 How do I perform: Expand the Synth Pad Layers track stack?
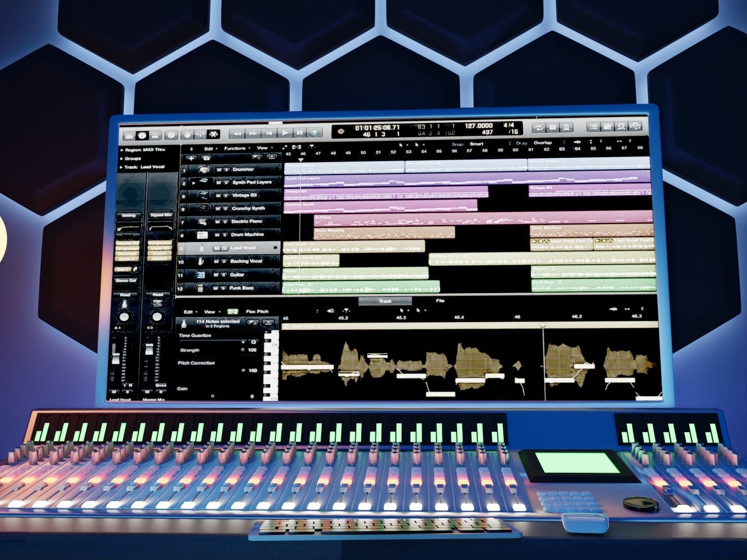click(x=194, y=183)
